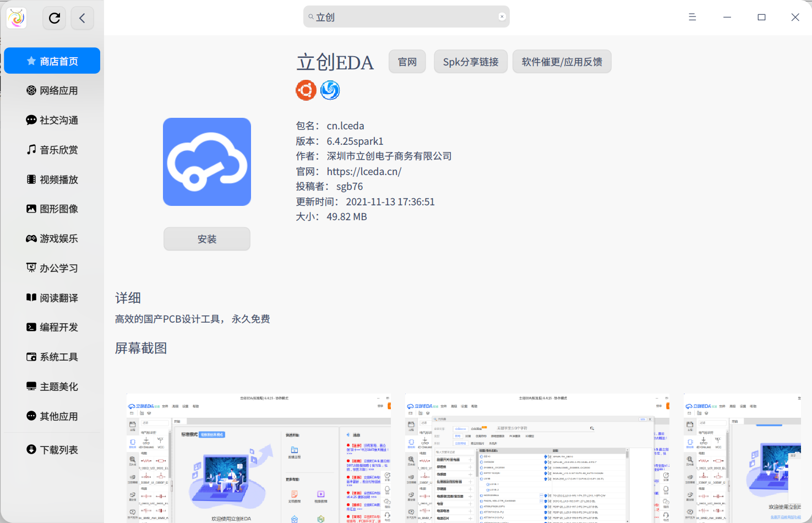Click the Spk分享链接 share button

pos(470,61)
